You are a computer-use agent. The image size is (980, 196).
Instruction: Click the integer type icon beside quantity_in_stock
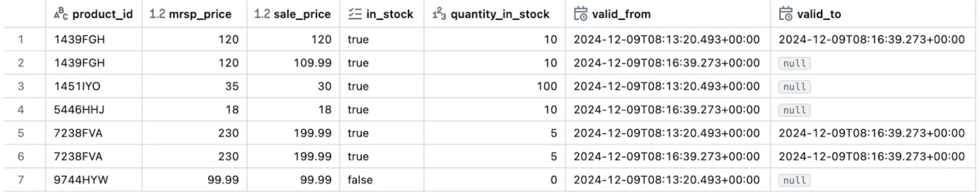pos(439,14)
